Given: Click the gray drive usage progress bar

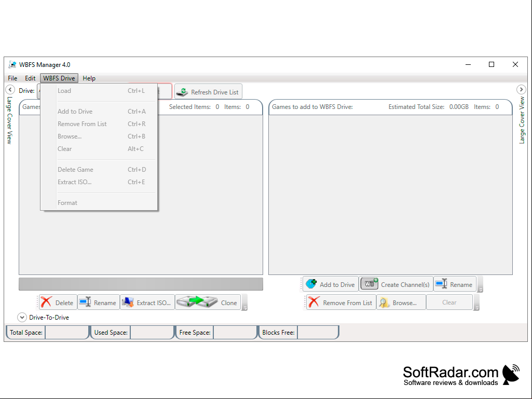Looking at the screenshot, I should coord(141,284).
